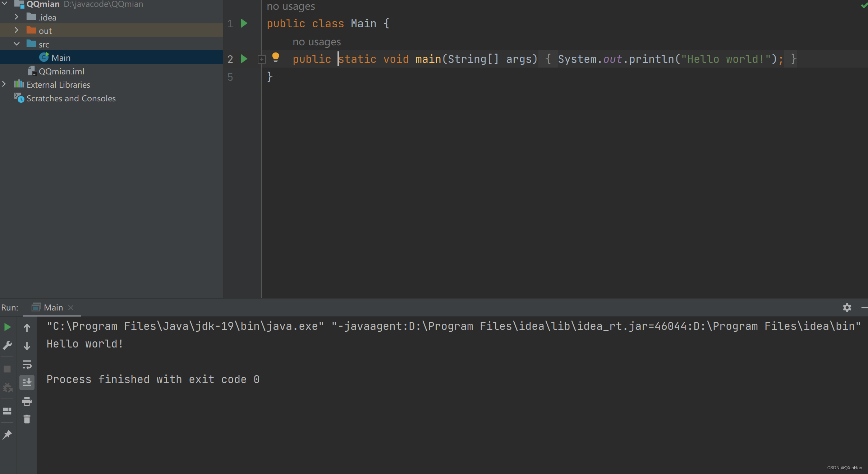Expand the out folder
868x474 pixels.
(16, 30)
